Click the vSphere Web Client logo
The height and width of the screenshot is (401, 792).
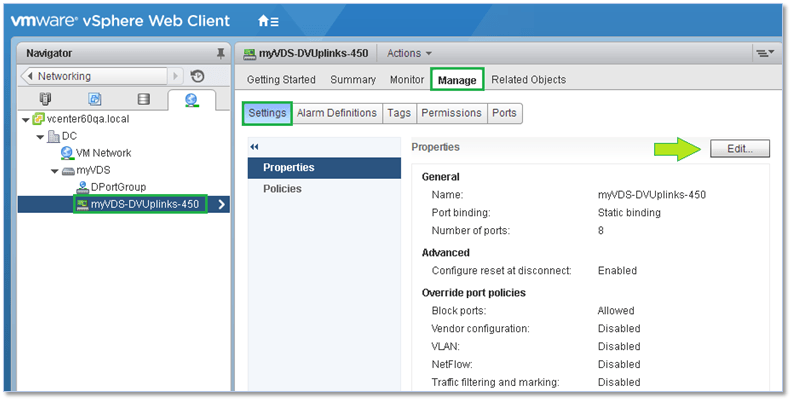click(x=120, y=21)
